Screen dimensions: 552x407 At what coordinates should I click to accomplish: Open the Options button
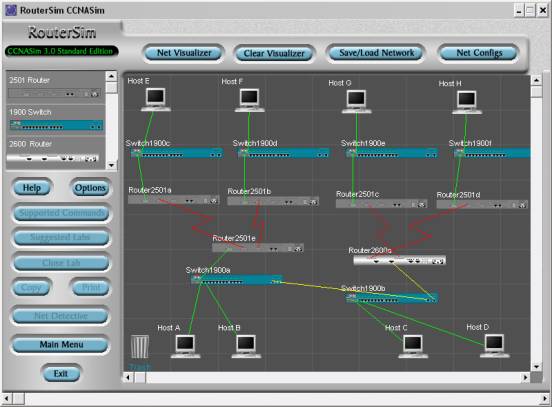pyautogui.click(x=90, y=188)
